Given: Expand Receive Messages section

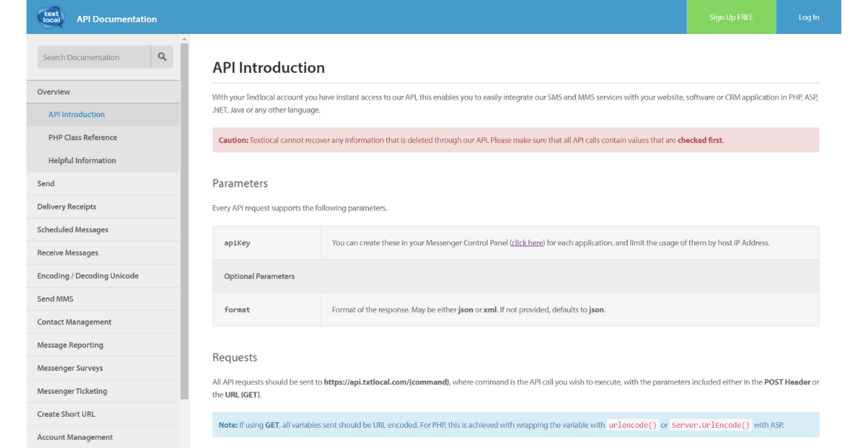Looking at the screenshot, I should [x=103, y=253].
